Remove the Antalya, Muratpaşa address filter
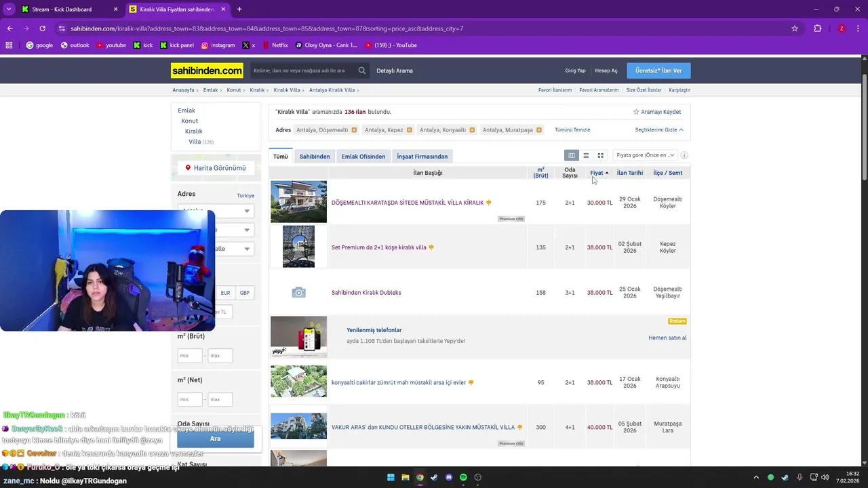The width and height of the screenshot is (868, 488). 539,130
